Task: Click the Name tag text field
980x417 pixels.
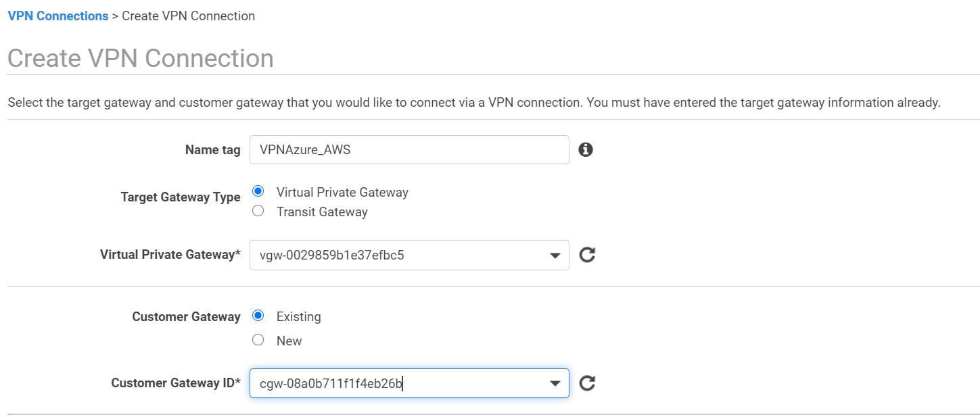Action: 409,150
